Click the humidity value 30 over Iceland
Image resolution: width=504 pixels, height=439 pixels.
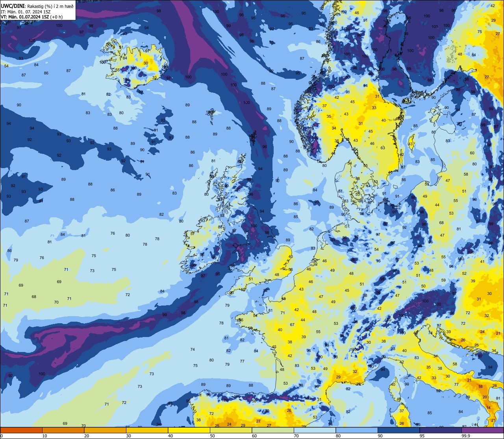(x=146, y=63)
